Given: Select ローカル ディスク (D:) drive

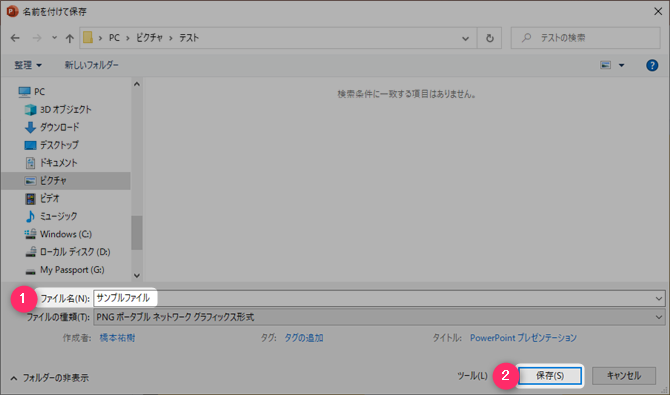Looking at the screenshot, I should coord(75,252).
